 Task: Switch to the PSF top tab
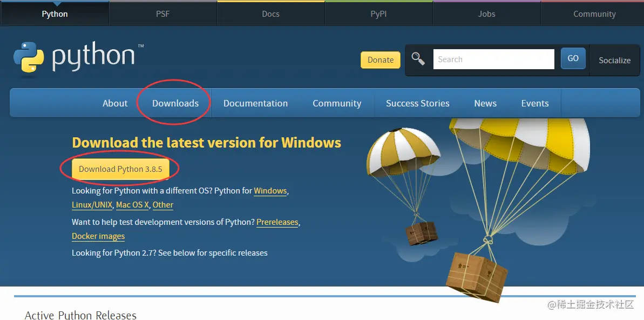[162, 14]
